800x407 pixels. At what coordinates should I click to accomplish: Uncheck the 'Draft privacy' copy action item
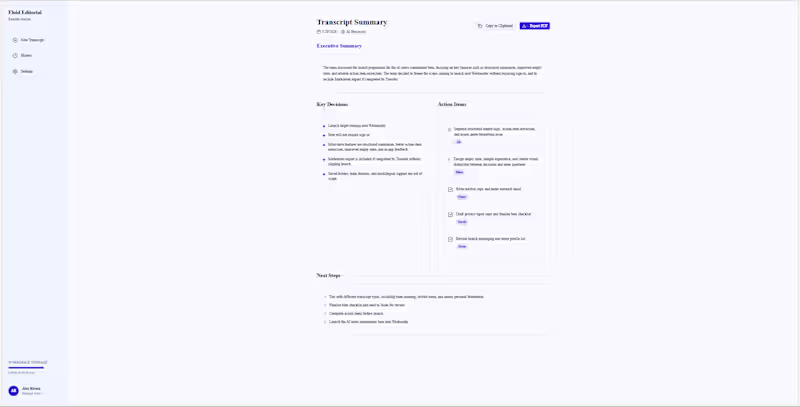point(451,214)
